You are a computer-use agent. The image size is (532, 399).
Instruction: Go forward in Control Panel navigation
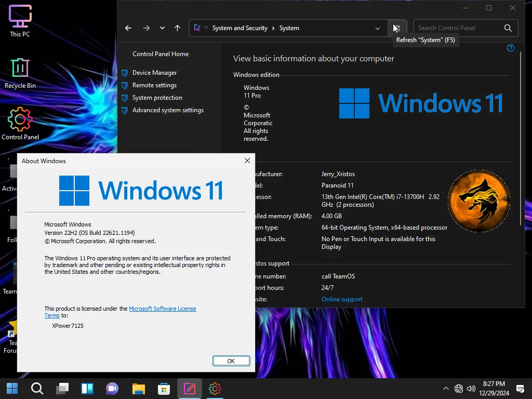pos(146,28)
